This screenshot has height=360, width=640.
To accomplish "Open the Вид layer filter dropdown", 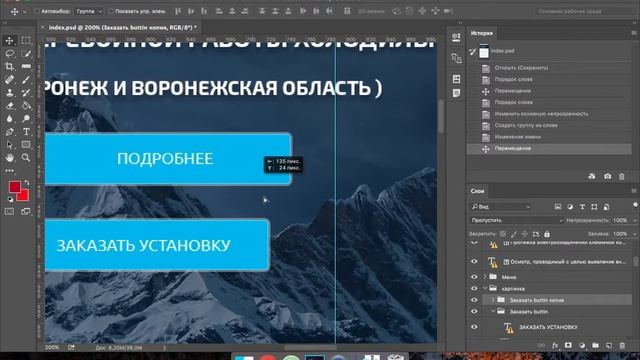I will tap(500, 207).
